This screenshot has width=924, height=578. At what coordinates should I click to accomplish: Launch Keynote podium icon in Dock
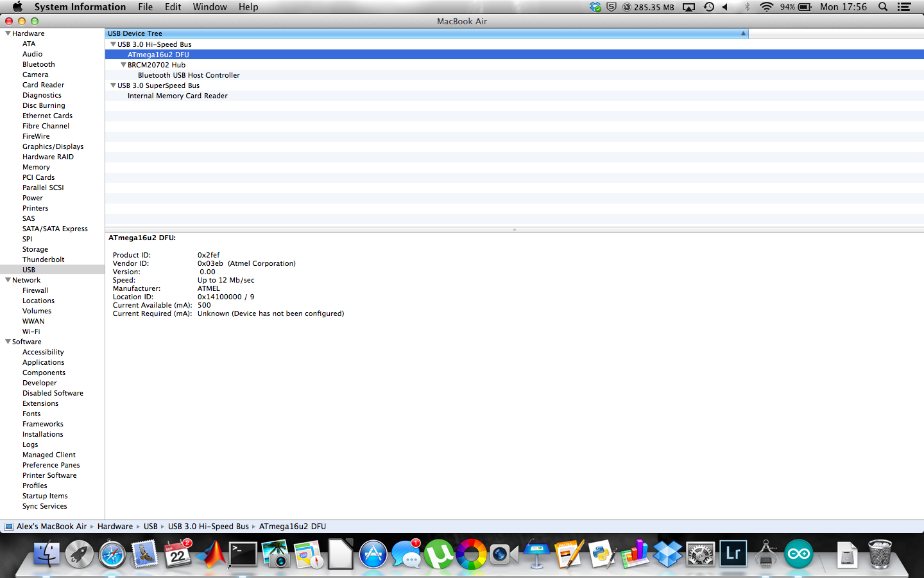[x=537, y=554]
